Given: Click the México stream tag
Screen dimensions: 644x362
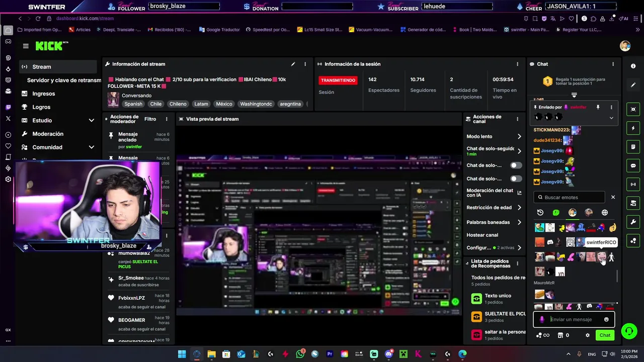Looking at the screenshot, I should (x=224, y=104).
